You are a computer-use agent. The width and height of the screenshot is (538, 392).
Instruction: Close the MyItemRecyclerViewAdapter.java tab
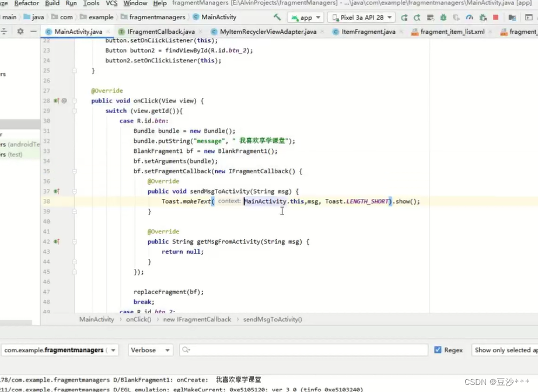click(x=322, y=32)
